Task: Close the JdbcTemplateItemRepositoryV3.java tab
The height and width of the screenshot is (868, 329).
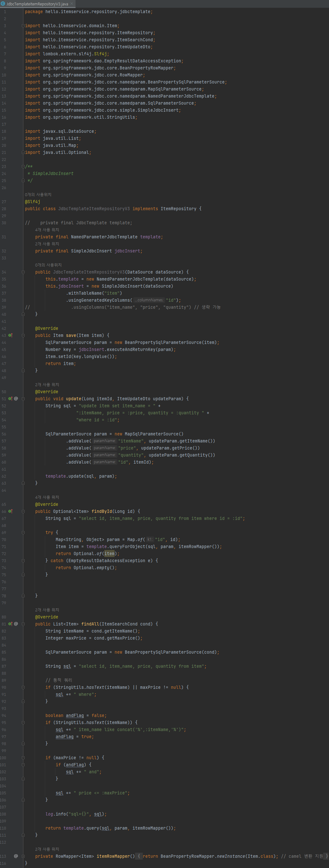Action: pos(71,4)
